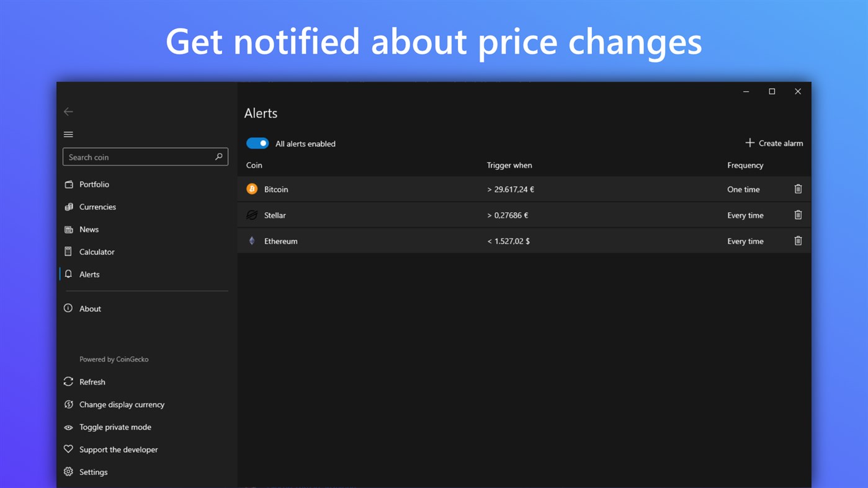This screenshot has height=488, width=868.
Task: Open the Portfolio section
Action: (95, 184)
